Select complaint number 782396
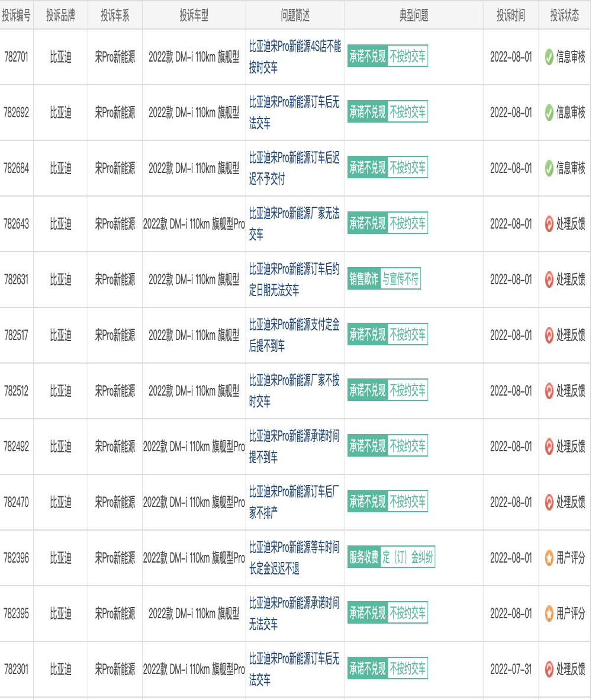Image resolution: width=592 pixels, height=700 pixels. [x=17, y=558]
